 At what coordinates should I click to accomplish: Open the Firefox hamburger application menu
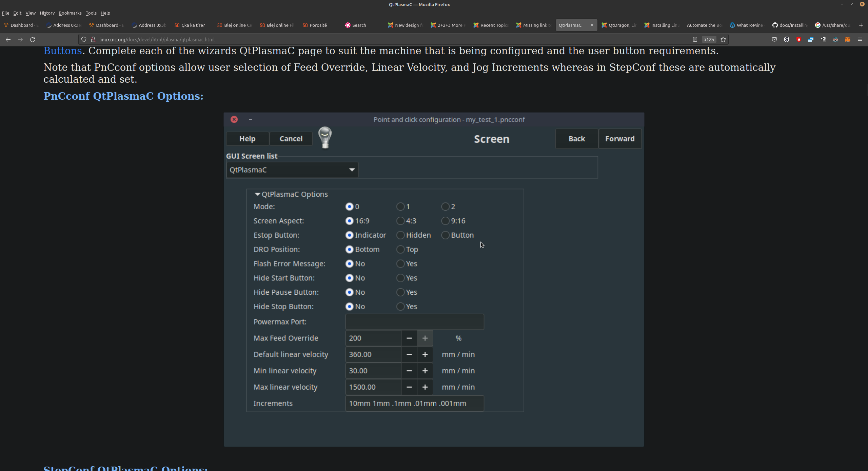pyautogui.click(x=860, y=39)
